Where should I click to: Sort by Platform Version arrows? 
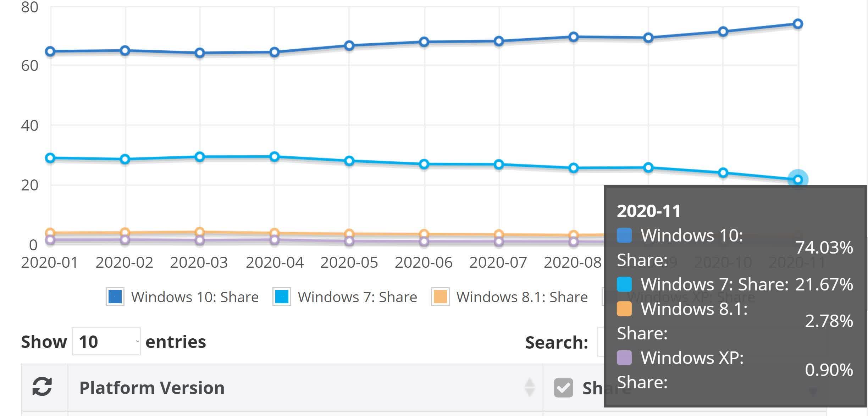pyautogui.click(x=530, y=387)
